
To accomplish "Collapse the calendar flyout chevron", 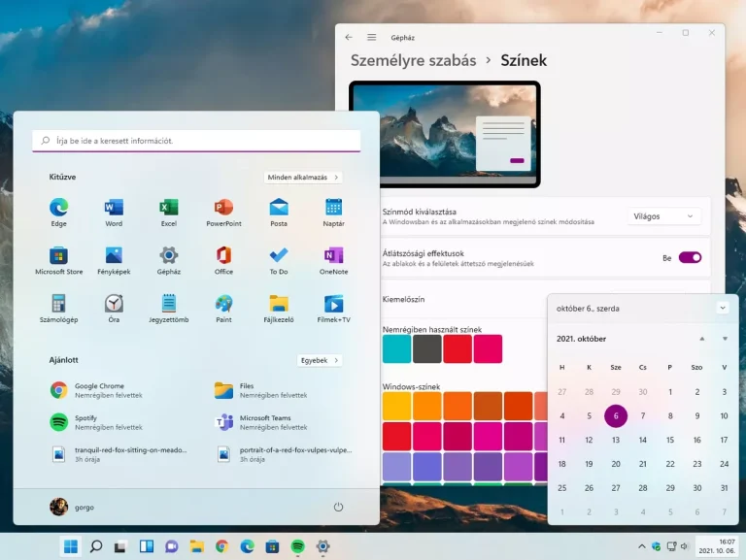I will pyautogui.click(x=723, y=308).
